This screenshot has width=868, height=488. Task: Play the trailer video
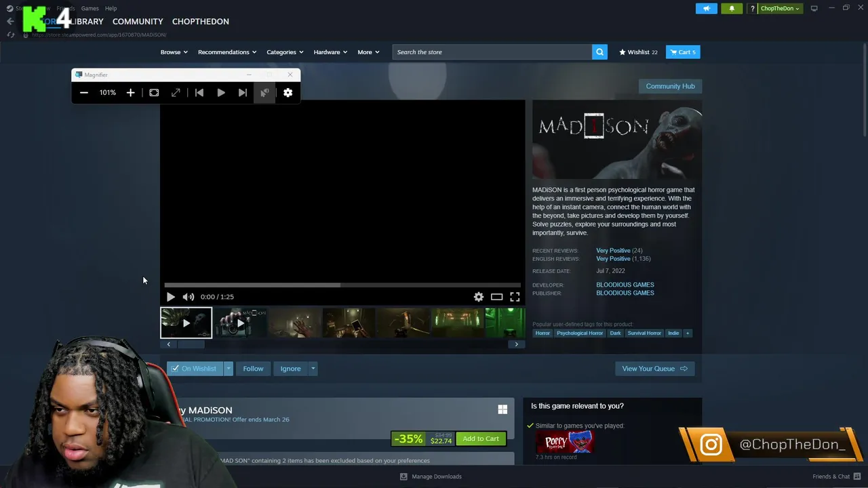170,297
